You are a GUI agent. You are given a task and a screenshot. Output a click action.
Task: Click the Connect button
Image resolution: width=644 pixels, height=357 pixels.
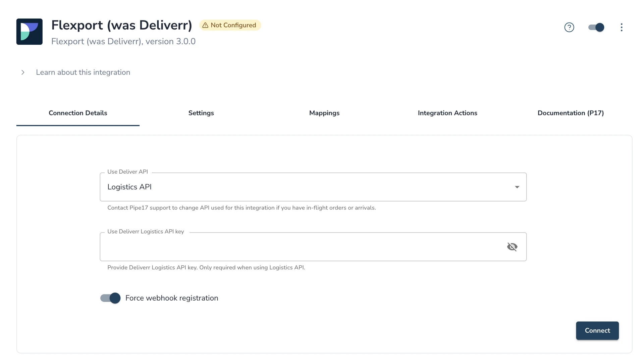coord(597,330)
